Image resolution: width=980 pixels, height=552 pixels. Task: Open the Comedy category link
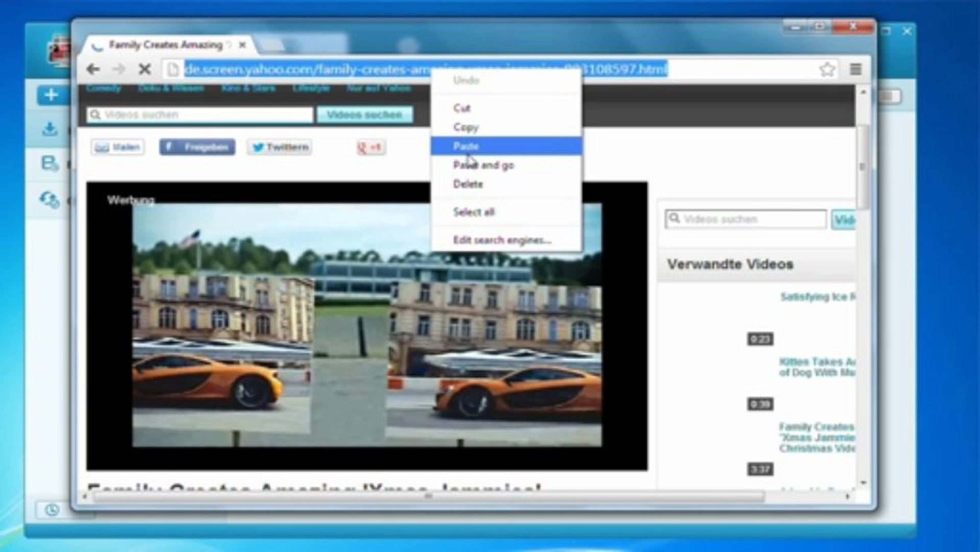click(x=105, y=87)
